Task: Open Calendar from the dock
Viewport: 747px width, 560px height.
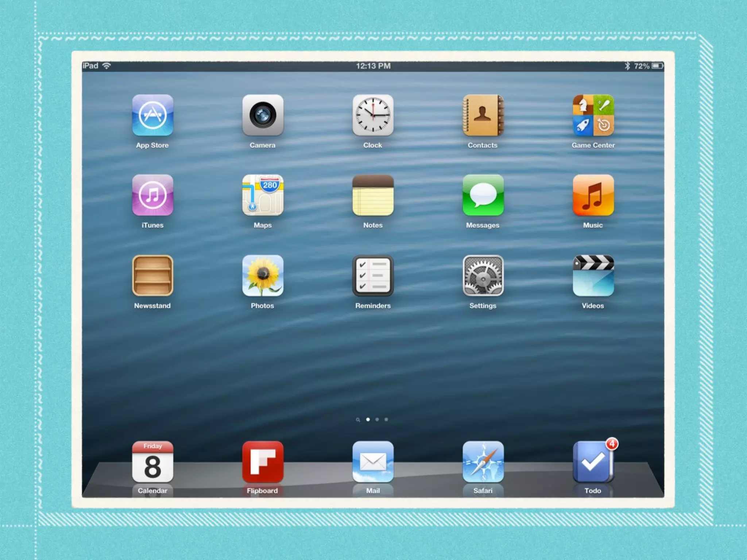Action: (152, 462)
